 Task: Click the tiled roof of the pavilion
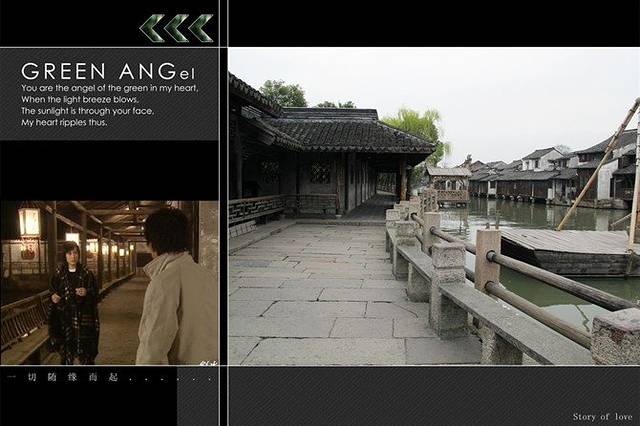point(340,132)
